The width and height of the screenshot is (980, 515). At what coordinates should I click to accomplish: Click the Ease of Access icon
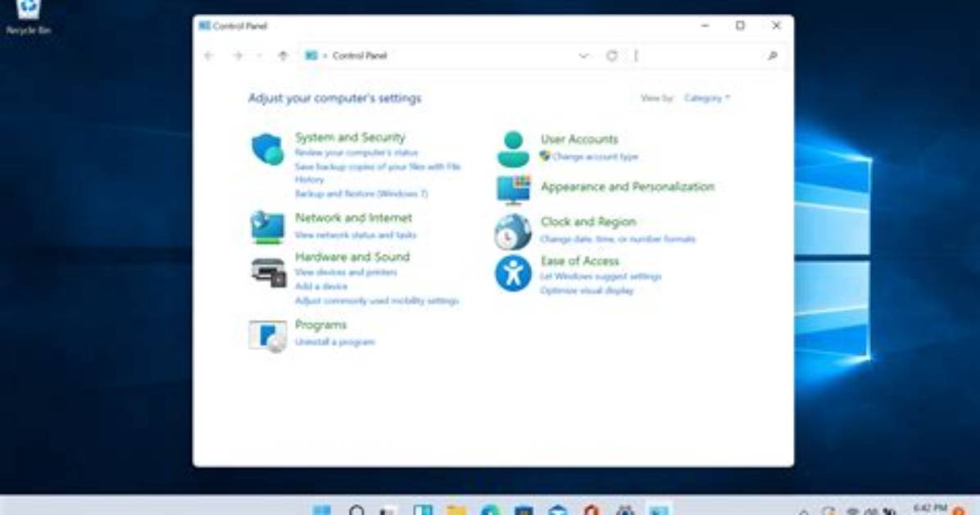(x=513, y=273)
